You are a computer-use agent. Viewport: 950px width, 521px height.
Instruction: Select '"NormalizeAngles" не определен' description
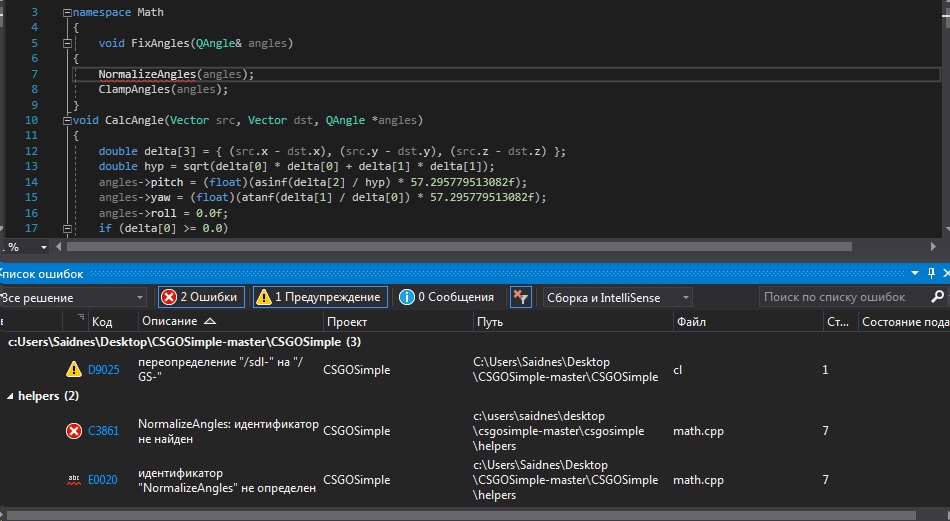click(227, 480)
